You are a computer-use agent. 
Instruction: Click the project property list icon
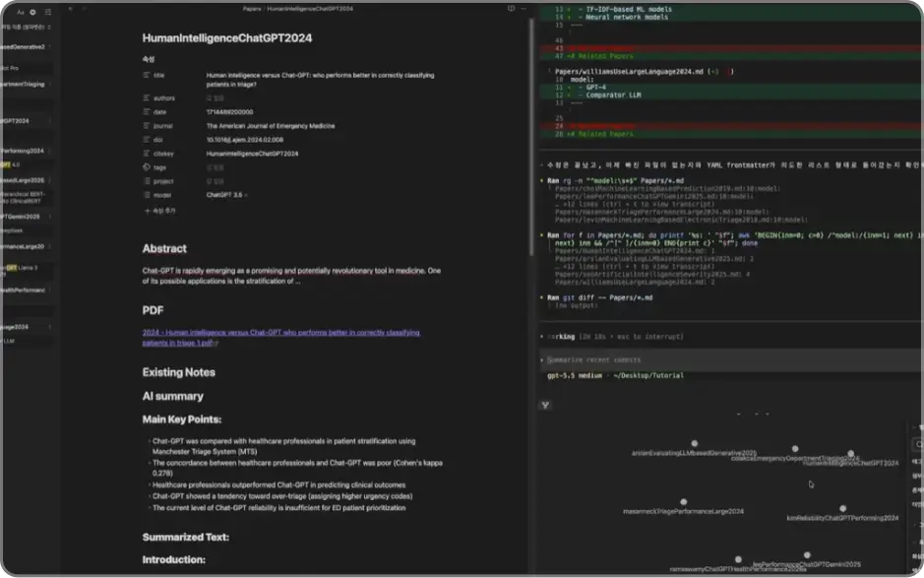coord(147,181)
